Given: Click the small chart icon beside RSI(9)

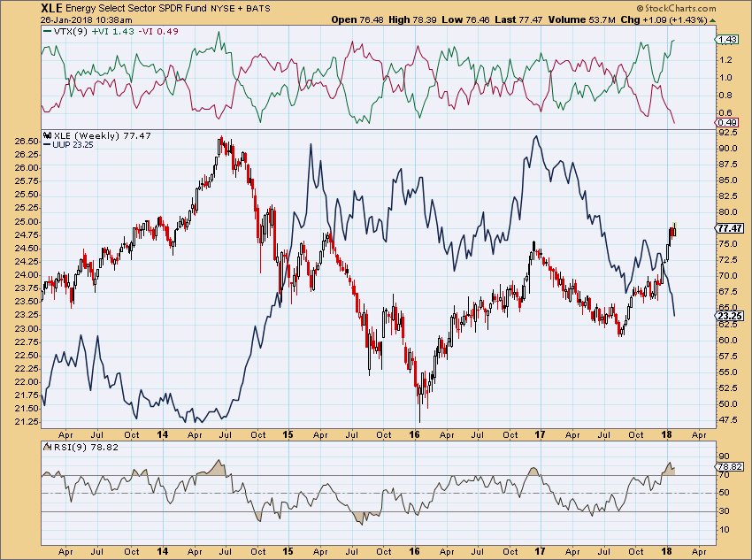Looking at the screenshot, I should [x=48, y=447].
